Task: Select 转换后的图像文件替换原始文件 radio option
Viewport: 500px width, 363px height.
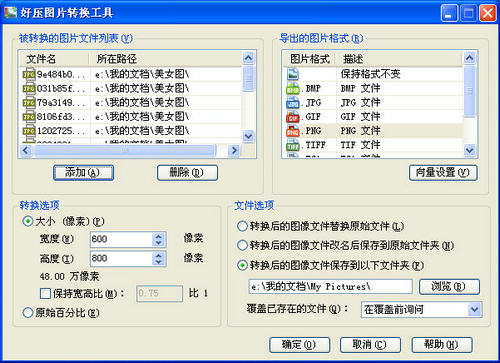Action: 242,226
